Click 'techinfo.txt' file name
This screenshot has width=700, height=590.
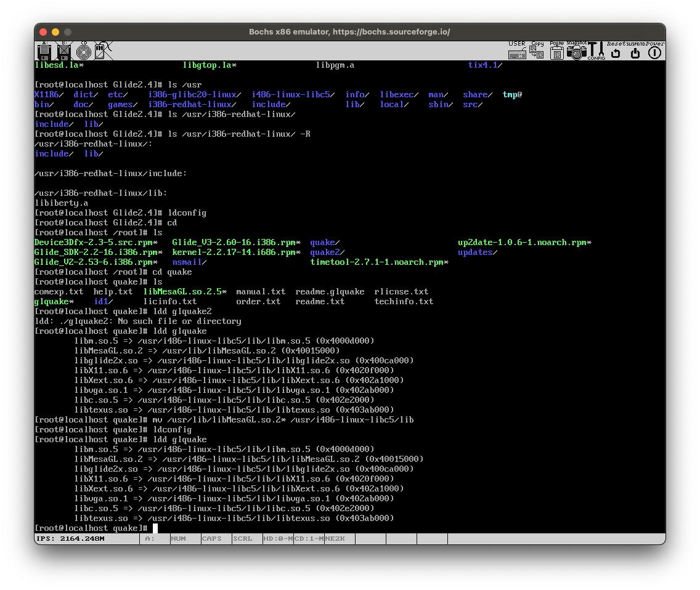tap(404, 302)
